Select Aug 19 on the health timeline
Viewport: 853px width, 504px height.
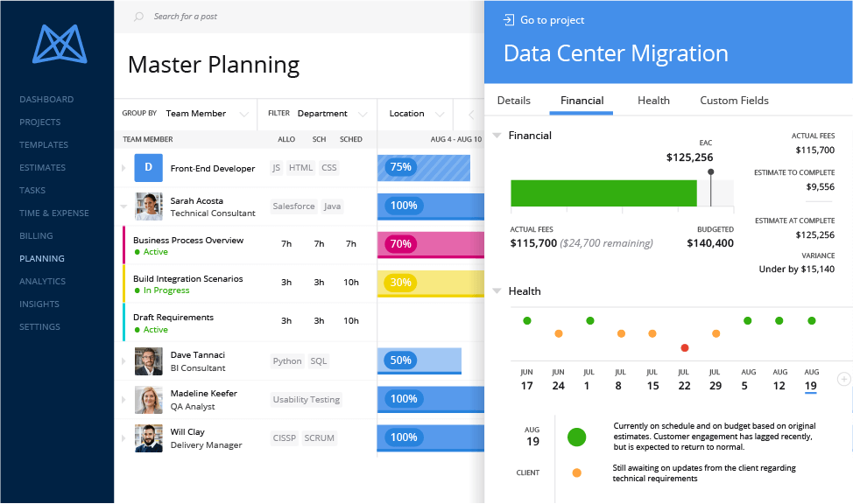click(x=811, y=380)
